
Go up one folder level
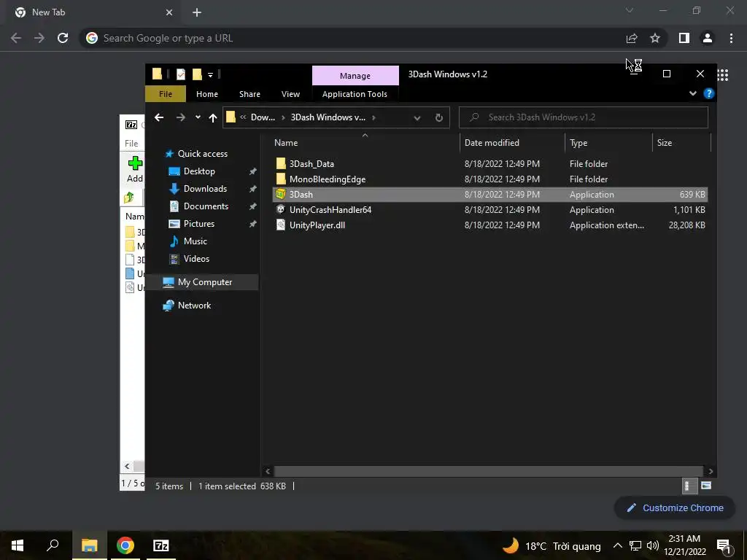pos(212,117)
